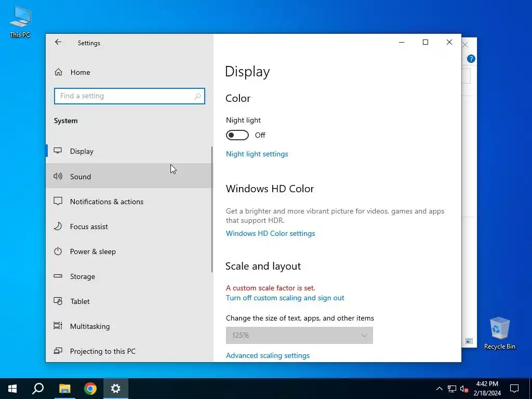The image size is (532, 399).
Task: Open Google Chrome from taskbar
Action: pyautogui.click(x=90, y=389)
